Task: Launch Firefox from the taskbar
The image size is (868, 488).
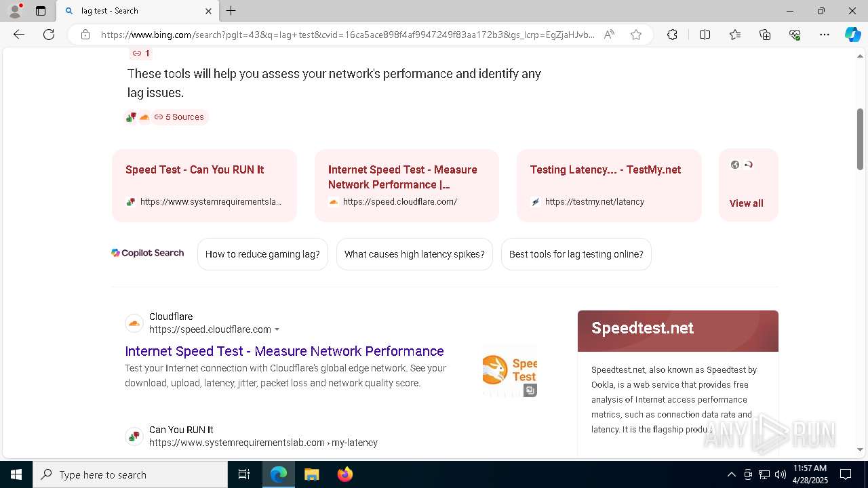Action: click(344, 474)
